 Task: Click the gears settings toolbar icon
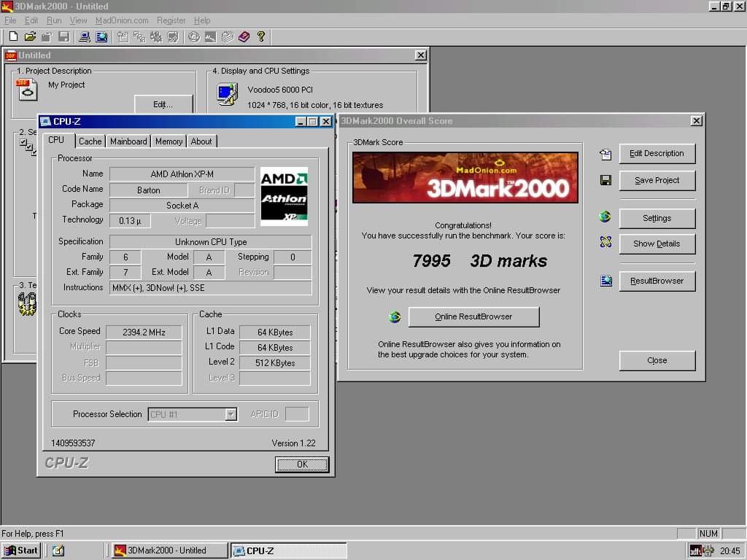click(156, 36)
